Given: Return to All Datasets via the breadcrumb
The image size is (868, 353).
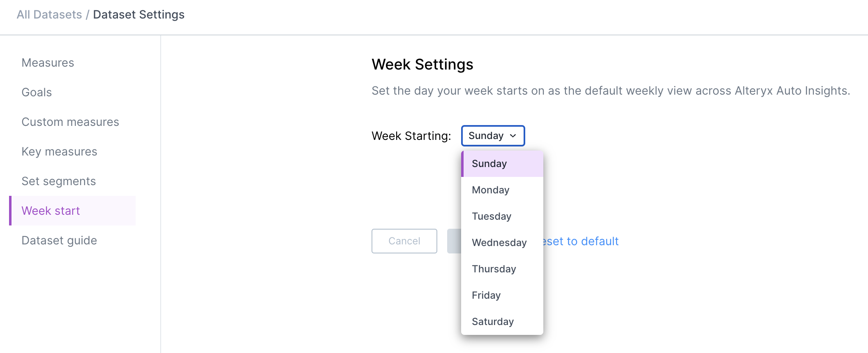Looking at the screenshot, I should [49, 14].
